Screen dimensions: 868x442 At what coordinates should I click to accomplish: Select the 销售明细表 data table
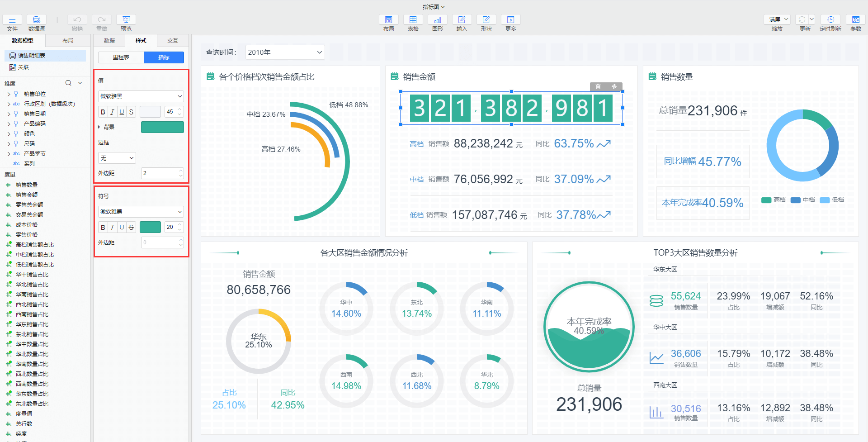(45, 56)
